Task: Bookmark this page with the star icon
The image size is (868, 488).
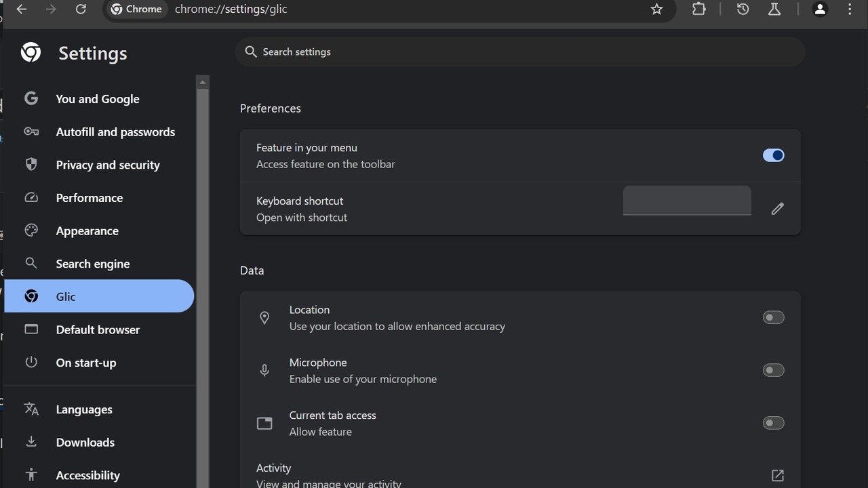Action: (x=656, y=9)
